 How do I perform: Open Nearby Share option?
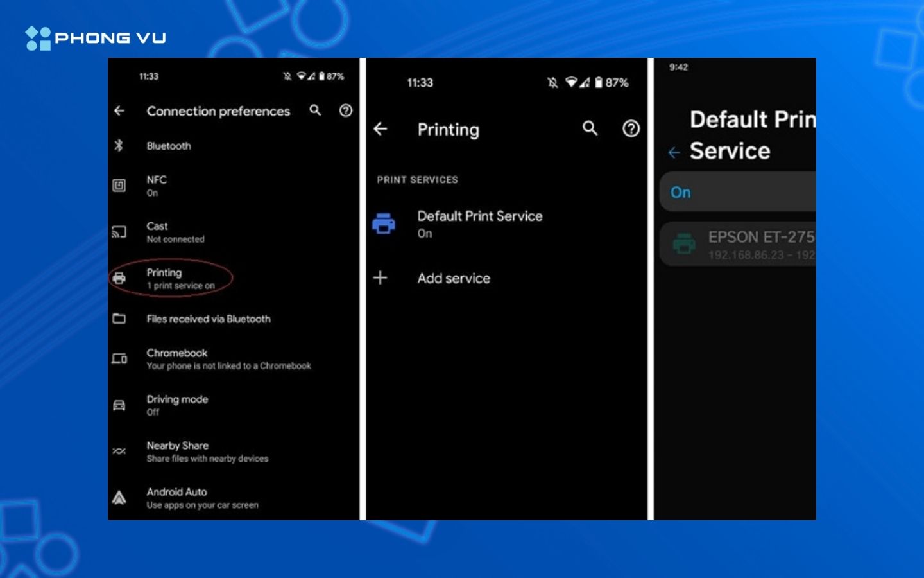(207, 451)
